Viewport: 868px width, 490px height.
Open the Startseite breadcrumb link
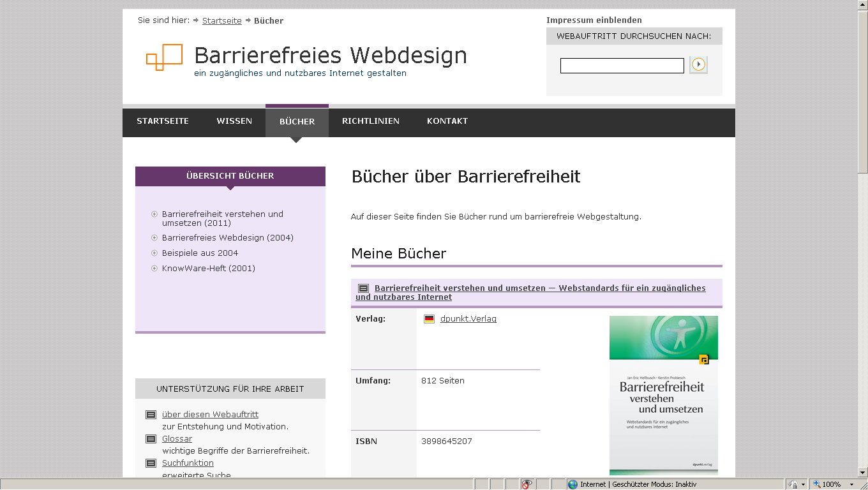[x=221, y=20]
